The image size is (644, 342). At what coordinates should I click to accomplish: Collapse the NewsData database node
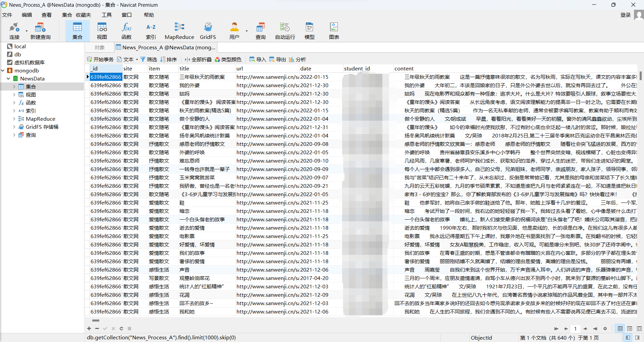(x=8, y=78)
